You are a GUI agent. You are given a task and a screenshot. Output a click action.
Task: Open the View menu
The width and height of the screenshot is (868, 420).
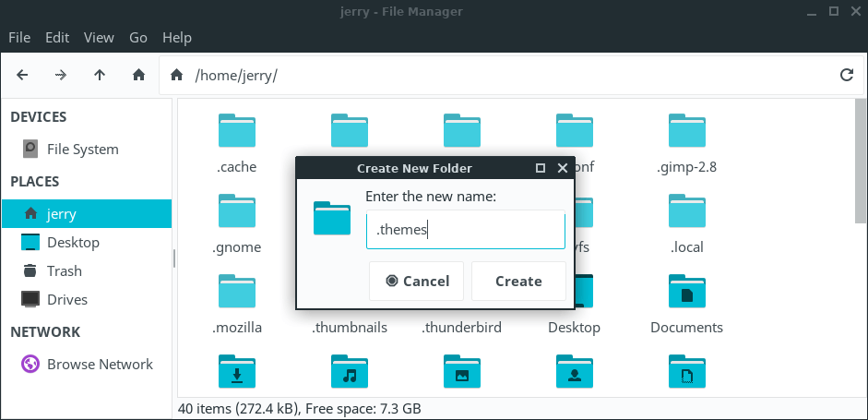pyautogui.click(x=99, y=38)
